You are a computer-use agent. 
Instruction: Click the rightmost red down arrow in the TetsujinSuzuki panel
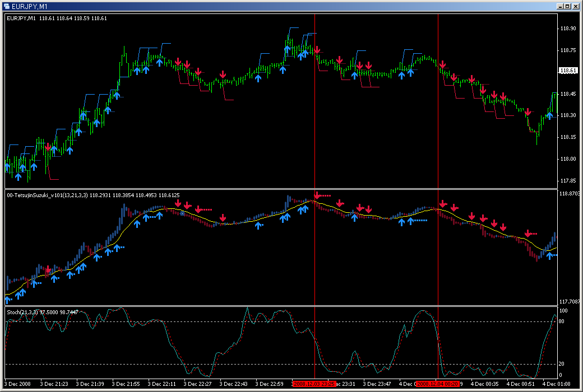click(528, 234)
